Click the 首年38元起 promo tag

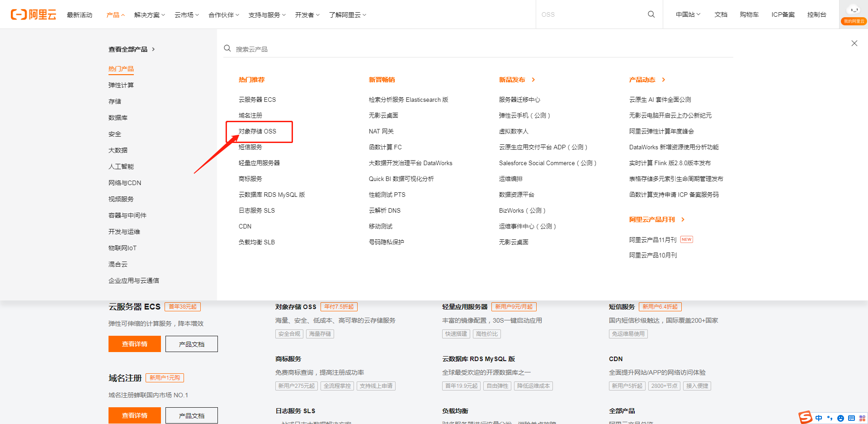[183, 307]
